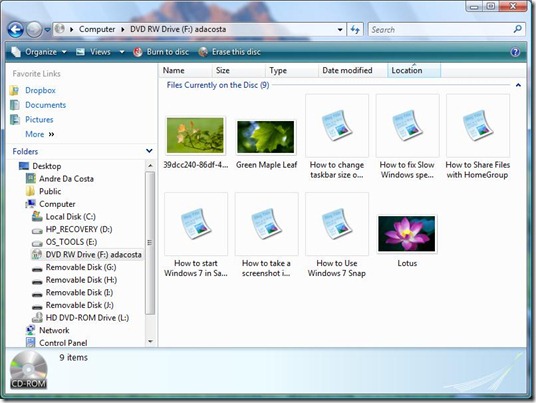The width and height of the screenshot is (536, 403).
Task: Go back with the blue Back arrow
Action: coord(16,30)
